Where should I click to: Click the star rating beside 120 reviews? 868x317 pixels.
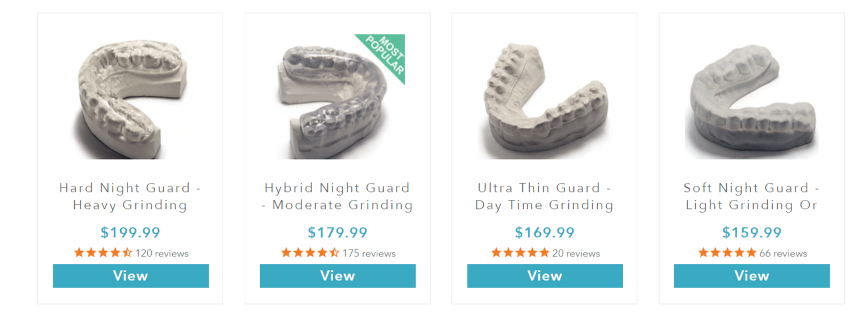click(103, 253)
